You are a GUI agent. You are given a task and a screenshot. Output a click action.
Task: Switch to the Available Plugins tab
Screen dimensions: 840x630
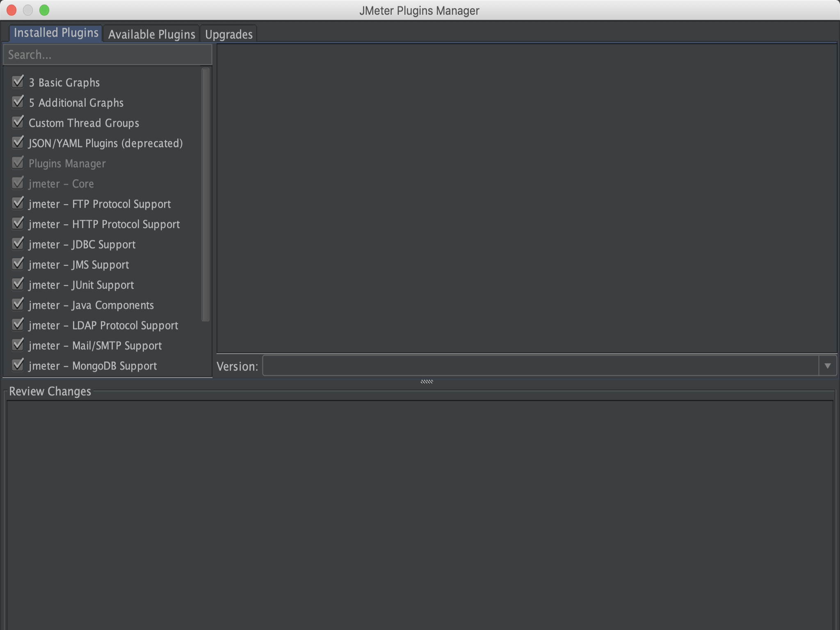[151, 34]
